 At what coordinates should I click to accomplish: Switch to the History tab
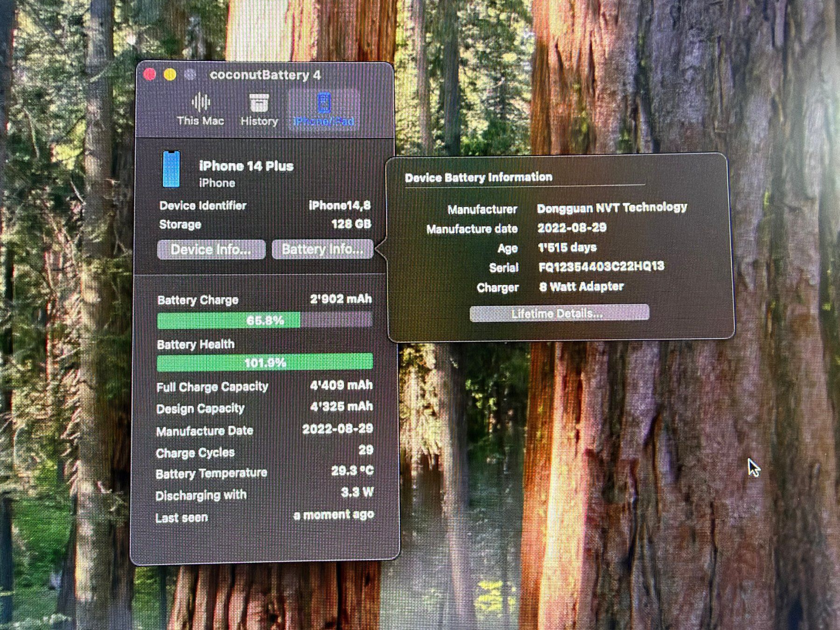point(259,110)
